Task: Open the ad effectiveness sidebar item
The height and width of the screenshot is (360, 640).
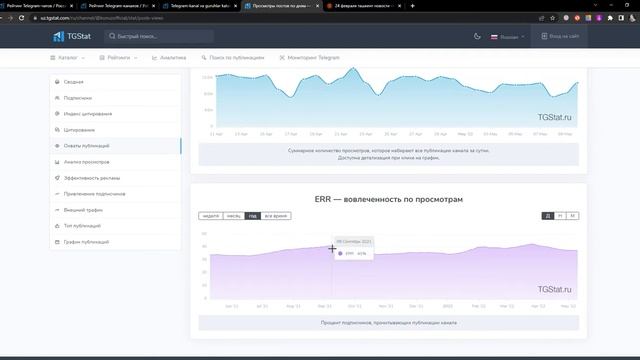Action: (x=116, y=178)
